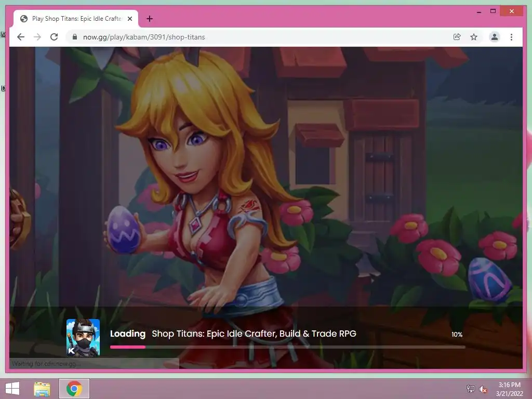The height and width of the screenshot is (399, 532).
Task: Close the Shop Titans tab
Action: pyautogui.click(x=129, y=19)
